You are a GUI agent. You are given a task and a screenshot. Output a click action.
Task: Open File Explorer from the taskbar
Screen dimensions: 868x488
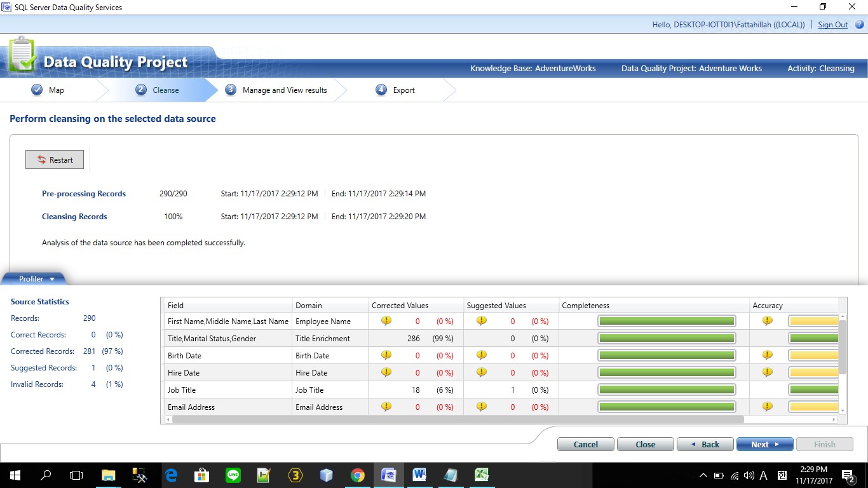[109, 475]
